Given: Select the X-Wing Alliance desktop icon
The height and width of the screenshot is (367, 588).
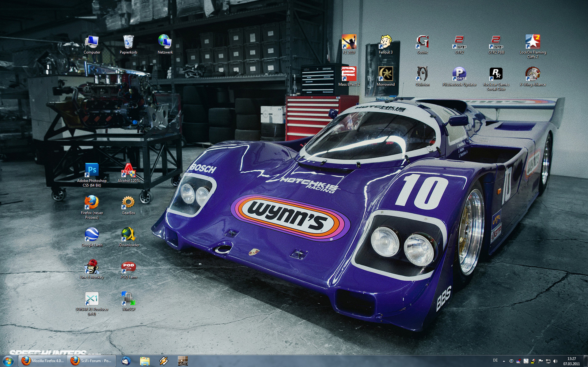Looking at the screenshot, I should (533, 74).
